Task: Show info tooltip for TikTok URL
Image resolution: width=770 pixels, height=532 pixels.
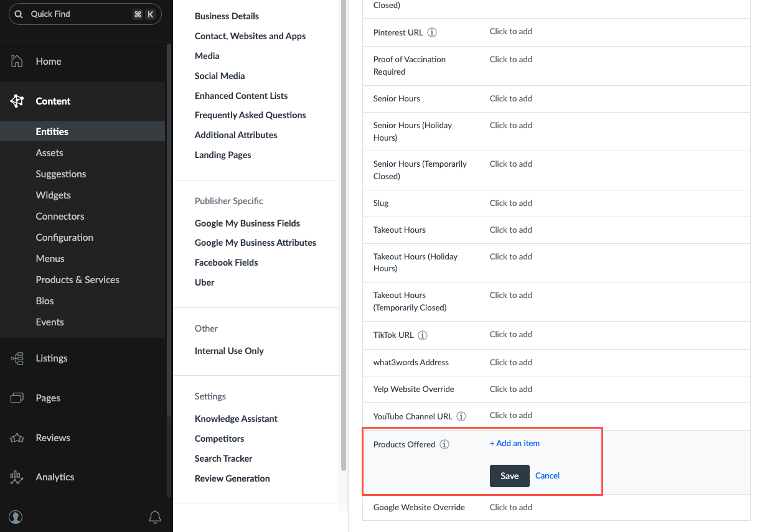Action: (423, 335)
